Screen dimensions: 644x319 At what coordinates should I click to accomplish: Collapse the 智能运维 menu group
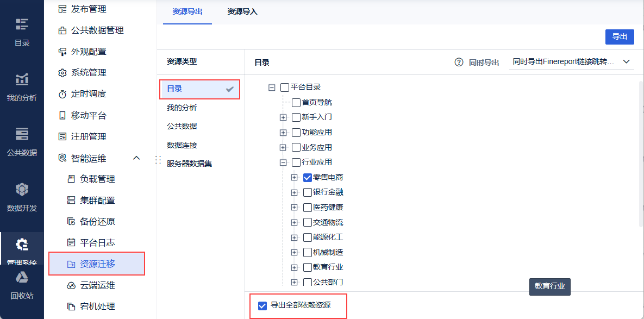point(136,158)
